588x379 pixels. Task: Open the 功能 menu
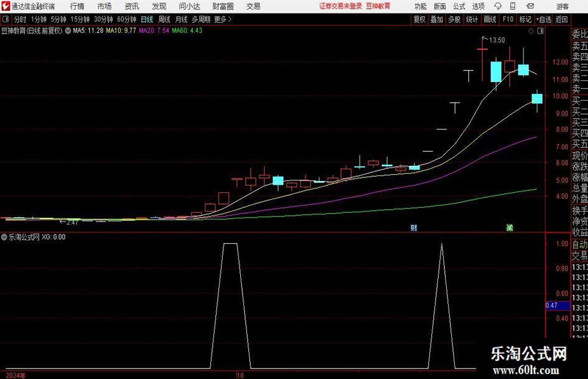[421, 6]
